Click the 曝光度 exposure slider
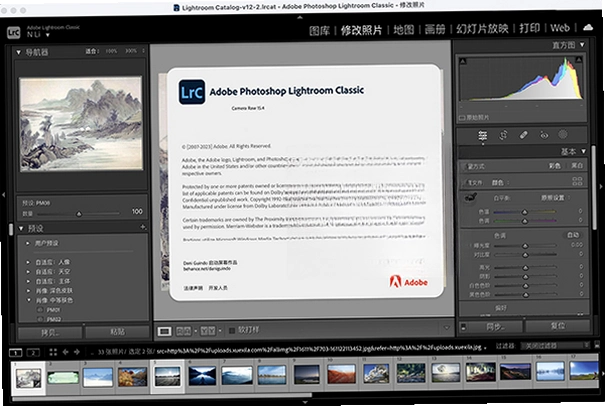The width and height of the screenshot is (605, 406). [525, 246]
